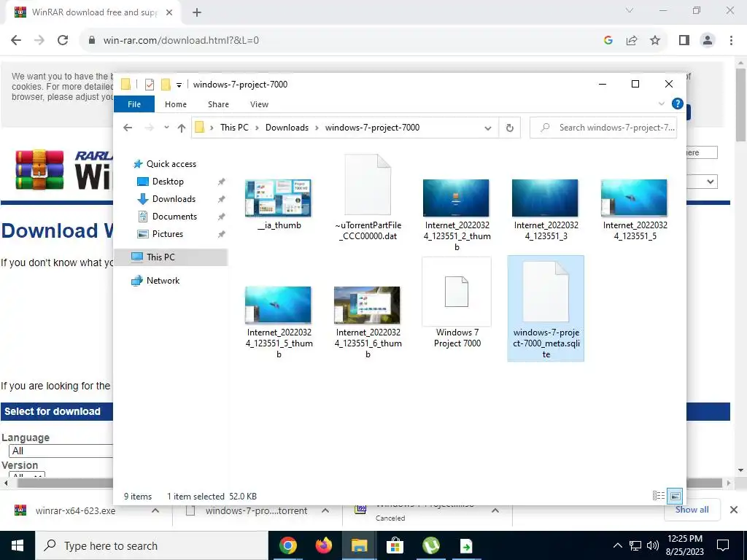Image resolution: width=747 pixels, height=560 pixels.
Task: Open Chrome side panel icon
Action: (684, 41)
